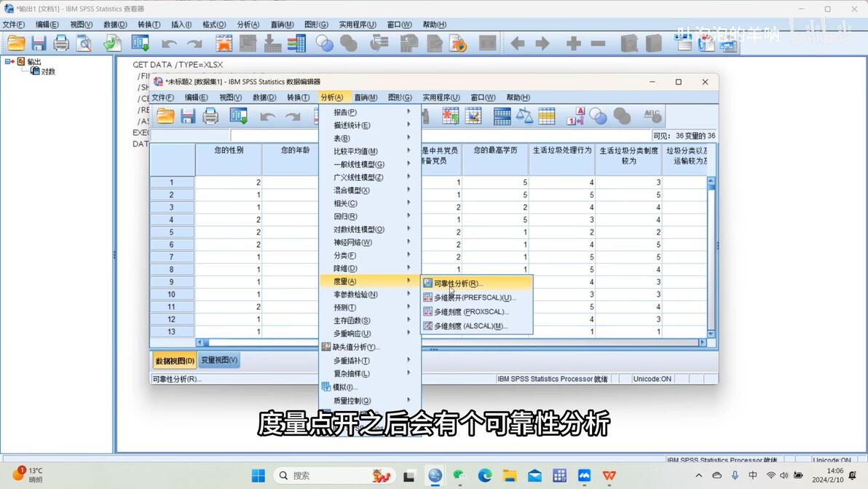Collapse minus icon in Viewer toolbar
The height and width of the screenshot is (489, 868).
pos(598,43)
